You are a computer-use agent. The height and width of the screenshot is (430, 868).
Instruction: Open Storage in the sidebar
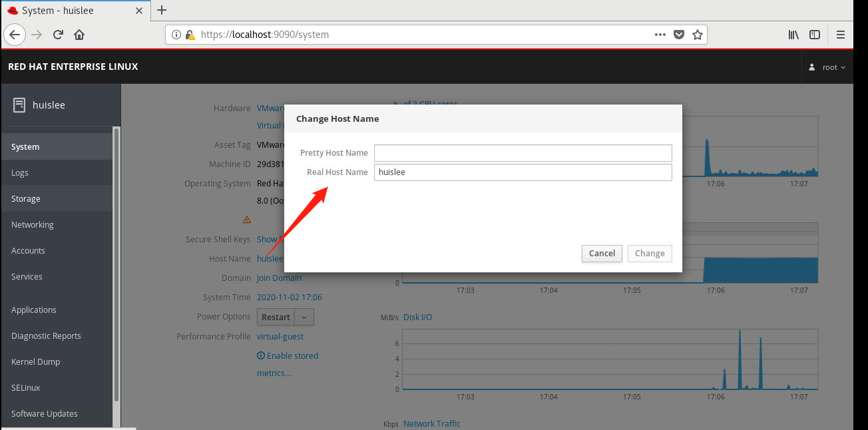click(x=57, y=198)
